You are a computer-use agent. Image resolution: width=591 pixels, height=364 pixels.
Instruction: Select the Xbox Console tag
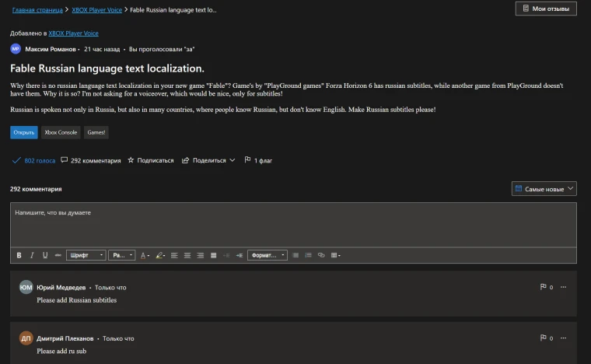click(x=61, y=132)
